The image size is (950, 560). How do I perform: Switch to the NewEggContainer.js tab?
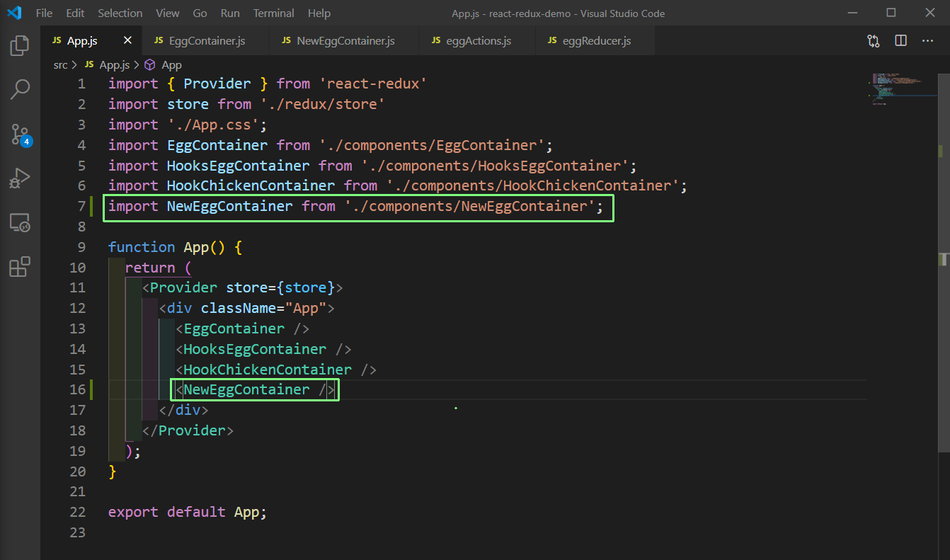(345, 41)
